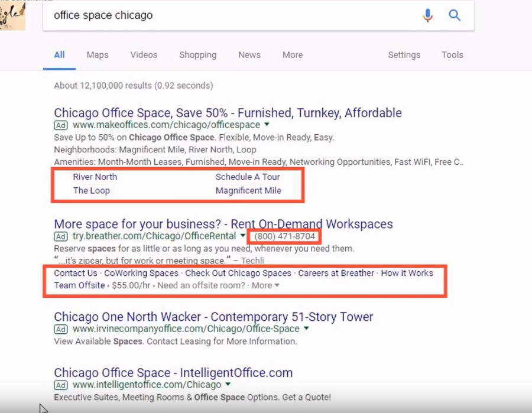Open the How it Works sitelink
This screenshot has width=532, height=413.
pyautogui.click(x=407, y=273)
